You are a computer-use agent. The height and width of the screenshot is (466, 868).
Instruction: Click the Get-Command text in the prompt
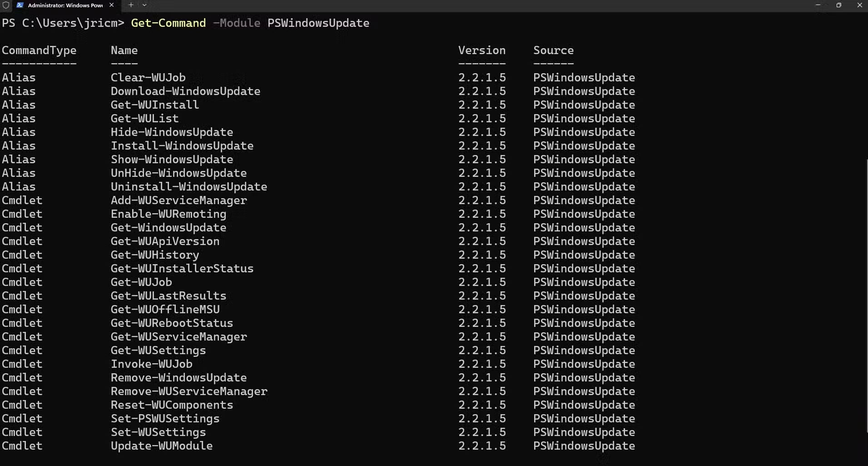click(168, 23)
